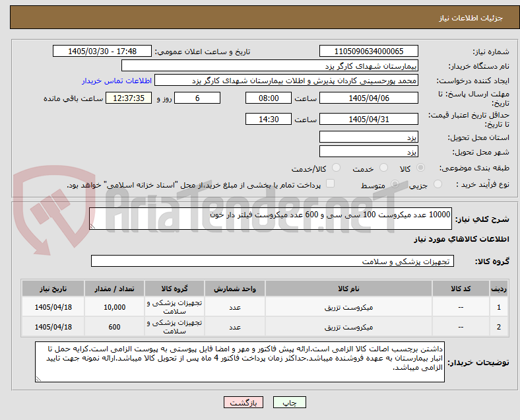
Task: Click the resize handle of description textarea
Action: pos(92,227)
